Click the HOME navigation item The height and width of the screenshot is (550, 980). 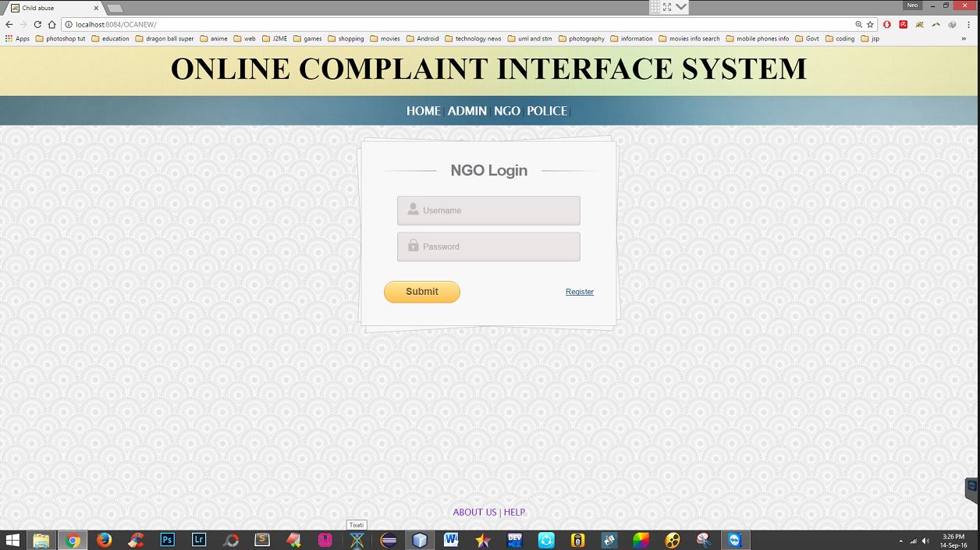coord(424,111)
